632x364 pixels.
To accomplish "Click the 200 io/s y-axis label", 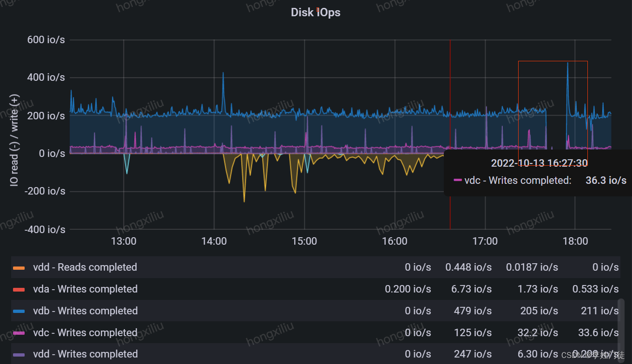I will pyautogui.click(x=46, y=116).
